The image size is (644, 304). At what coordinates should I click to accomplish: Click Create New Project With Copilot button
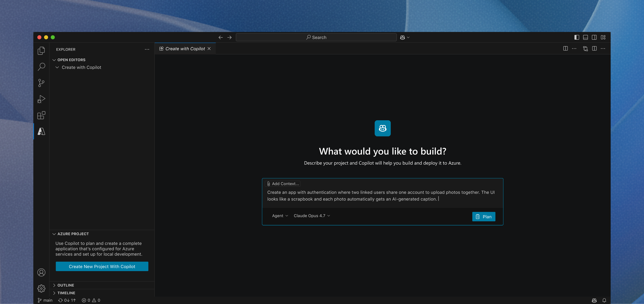coord(102,267)
